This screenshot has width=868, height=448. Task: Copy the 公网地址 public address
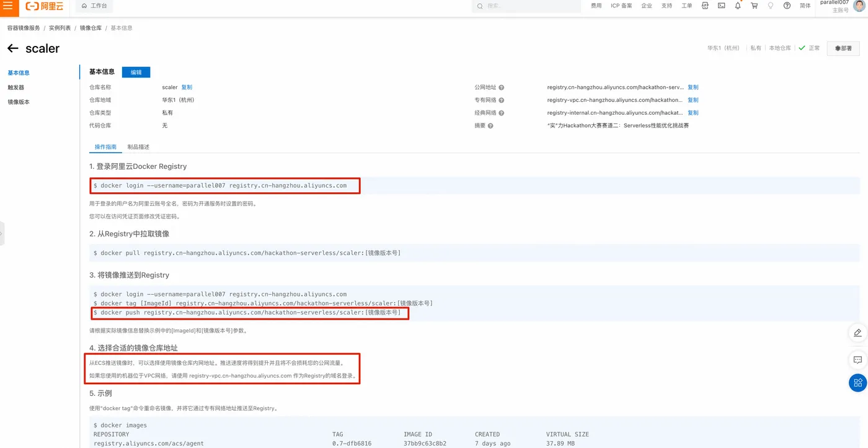click(x=693, y=87)
